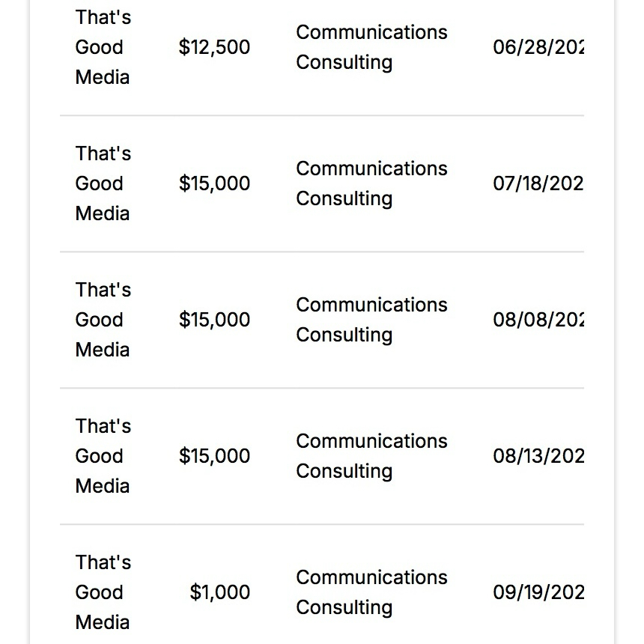Viewport: 644px width, 644px height.
Task: Click $15,000 amount in the 08/08 row
Action: click(x=214, y=320)
